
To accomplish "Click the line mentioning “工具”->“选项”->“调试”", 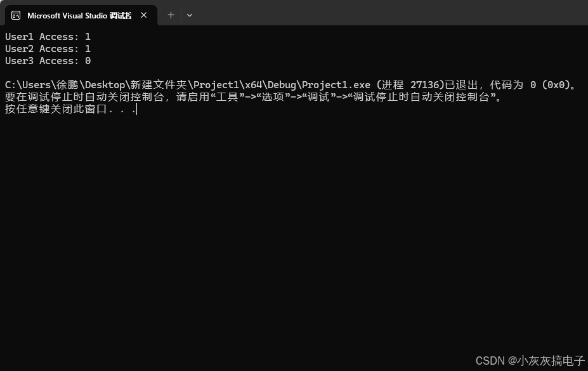I will [253, 97].
